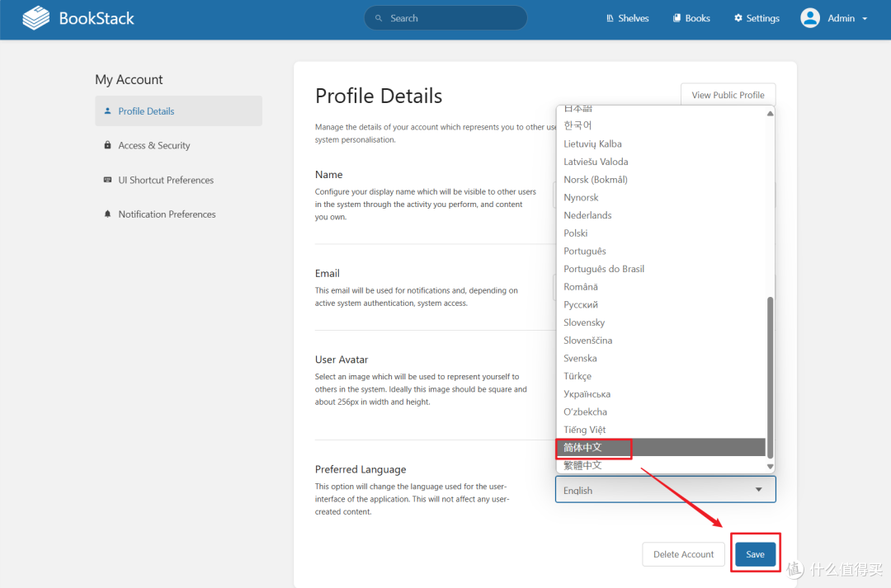This screenshot has height=588, width=891.
Task: Select Lietuvių Kalba option
Action: [x=661, y=143]
